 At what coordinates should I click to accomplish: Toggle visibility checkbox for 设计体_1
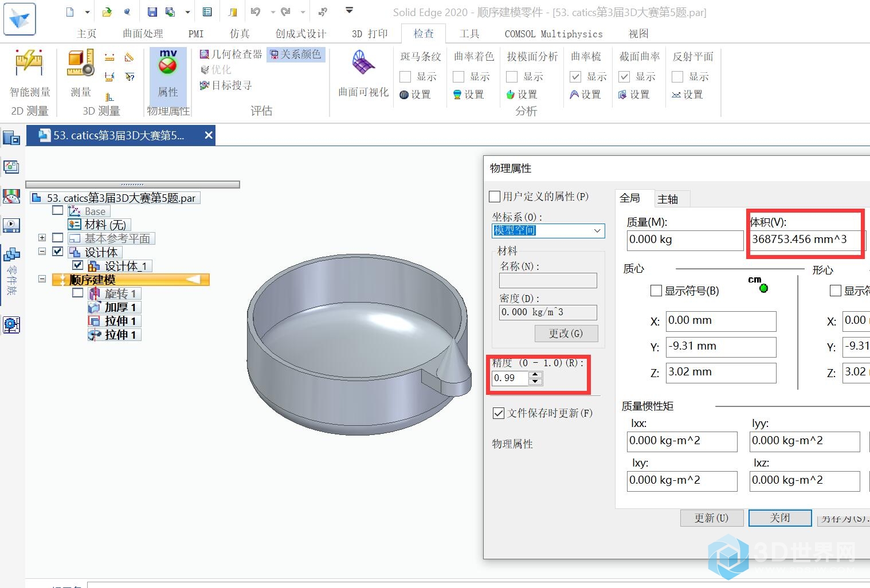(78, 265)
